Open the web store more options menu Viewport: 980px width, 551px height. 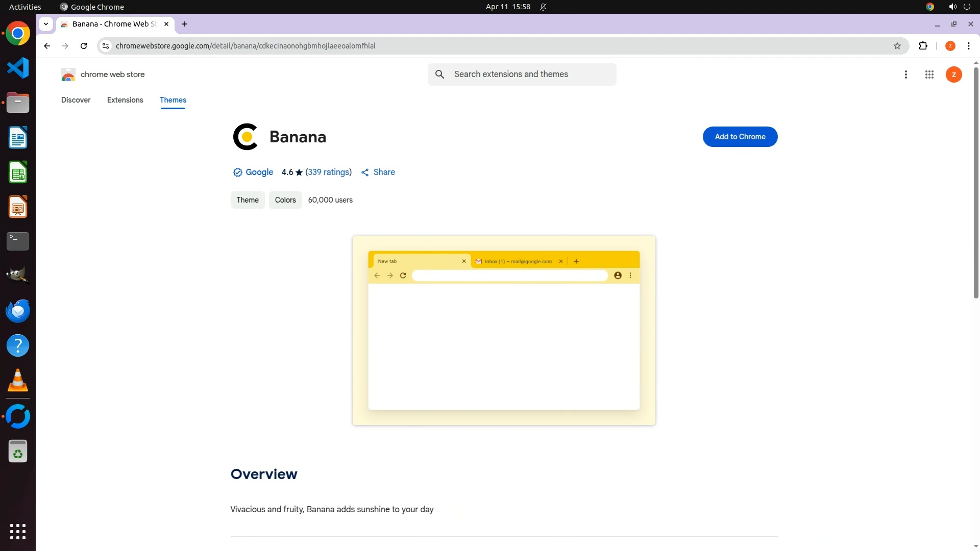[x=905, y=74]
